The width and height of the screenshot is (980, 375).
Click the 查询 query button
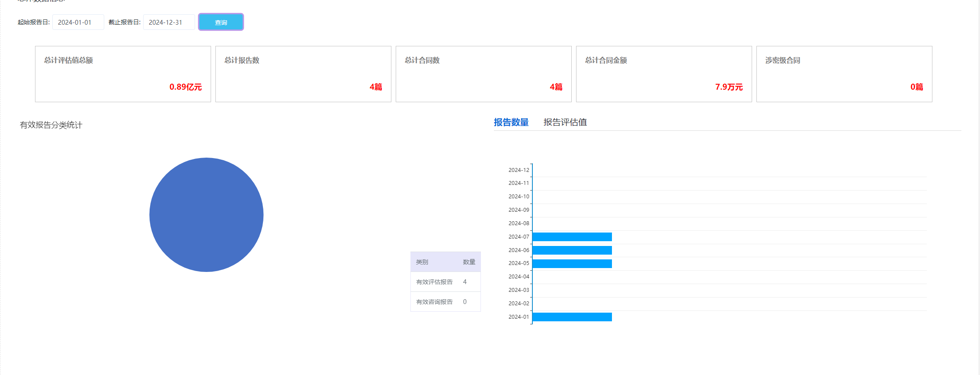tap(221, 22)
